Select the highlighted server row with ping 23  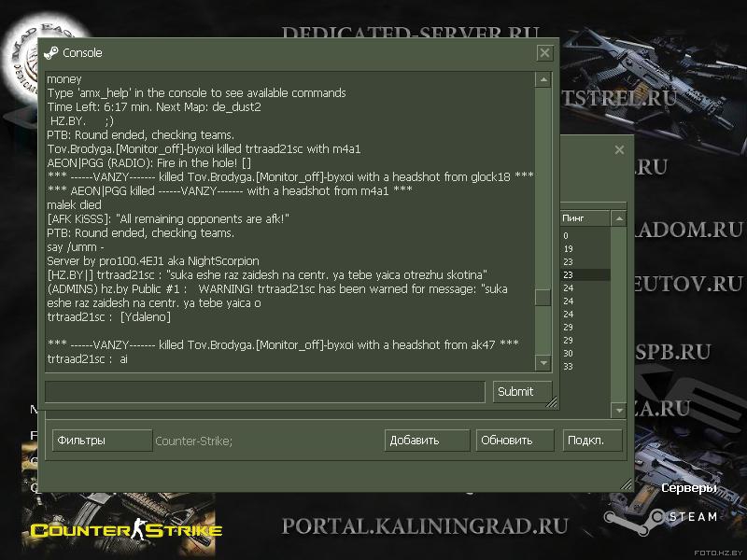[x=585, y=274]
